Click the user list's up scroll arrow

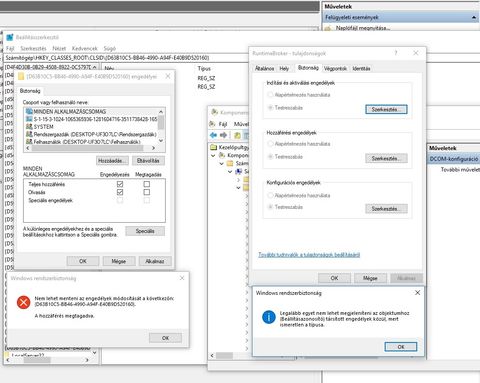[x=161, y=112]
